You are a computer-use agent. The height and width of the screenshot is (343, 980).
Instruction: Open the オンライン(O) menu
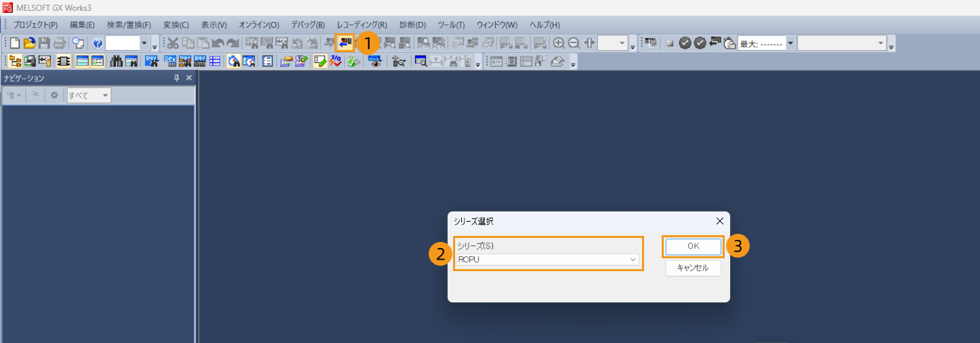pos(259,24)
